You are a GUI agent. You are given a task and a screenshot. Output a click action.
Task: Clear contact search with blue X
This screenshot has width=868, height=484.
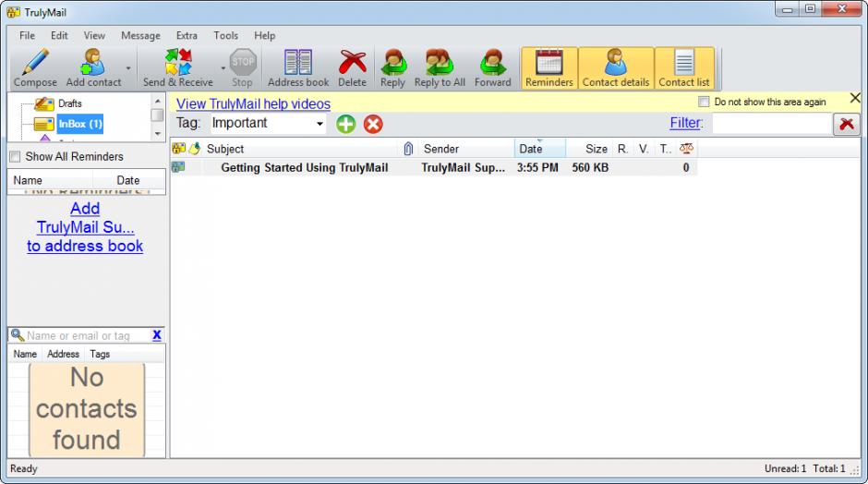click(157, 335)
